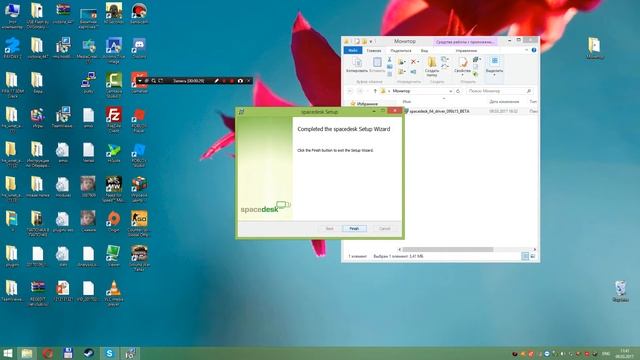Open the Файл tab in Explorer ribbon
The image size is (640, 360).
click(x=353, y=51)
